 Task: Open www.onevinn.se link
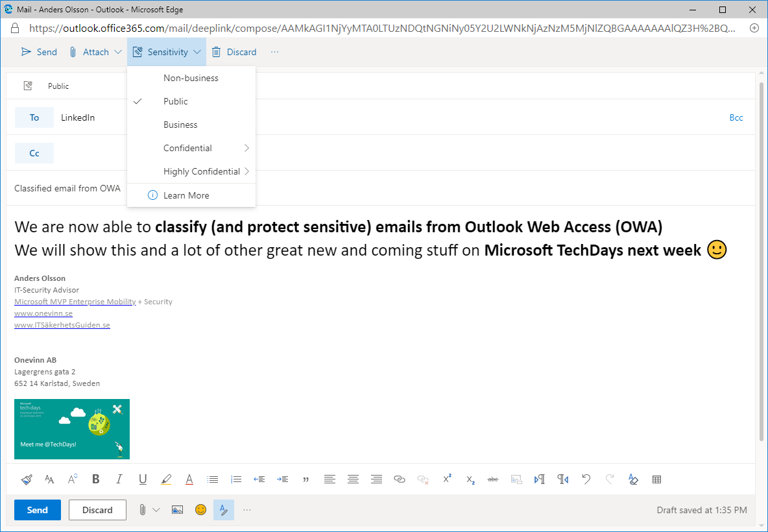(x=43, y=313)
